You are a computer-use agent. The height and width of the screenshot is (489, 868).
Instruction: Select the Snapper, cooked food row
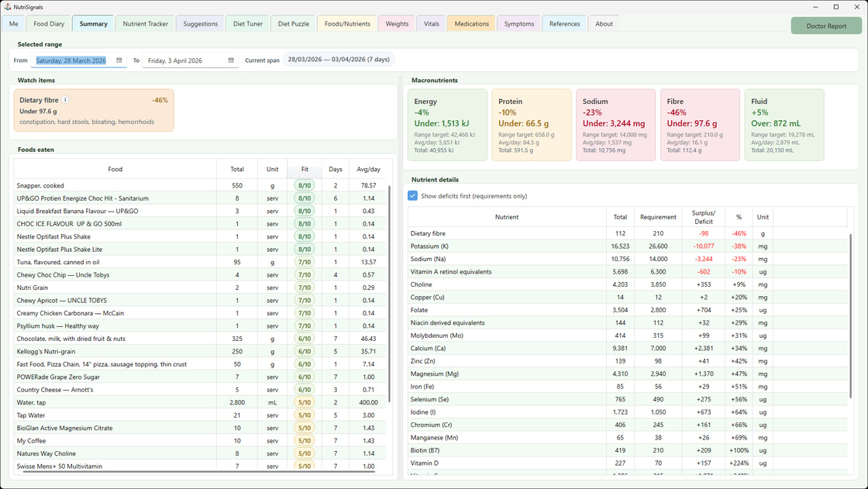click(x=116, y=184)
